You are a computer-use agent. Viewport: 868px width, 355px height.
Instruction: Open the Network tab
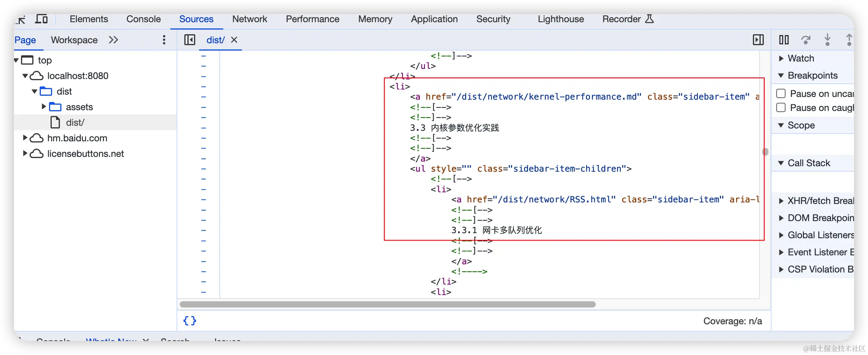(x=250, y=19)
